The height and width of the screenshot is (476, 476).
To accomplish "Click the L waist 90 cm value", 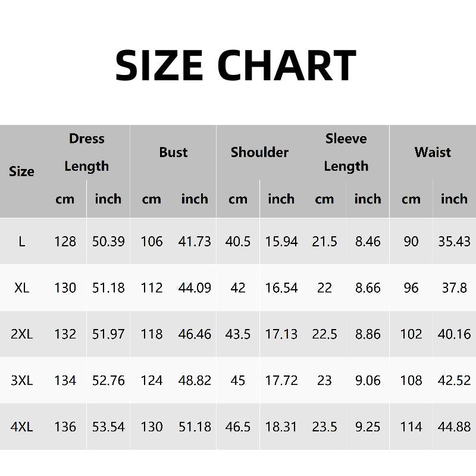I will click(411, 242).
